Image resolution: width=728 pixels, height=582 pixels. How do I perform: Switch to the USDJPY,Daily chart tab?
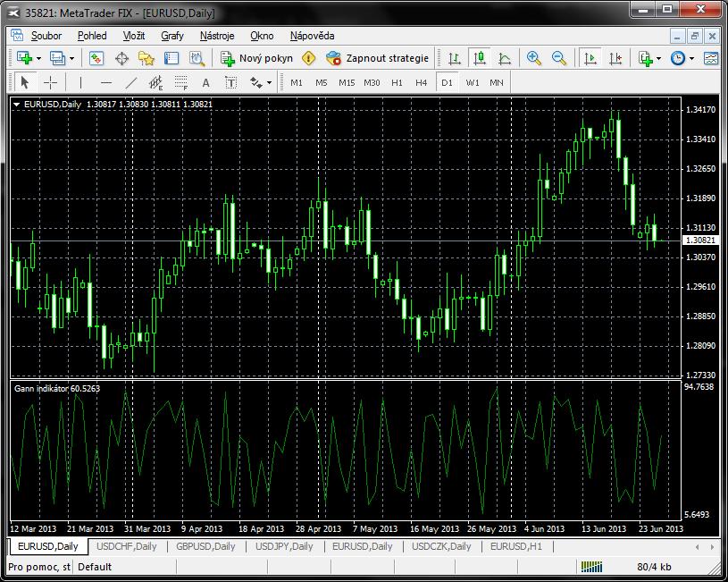point(284,546)
